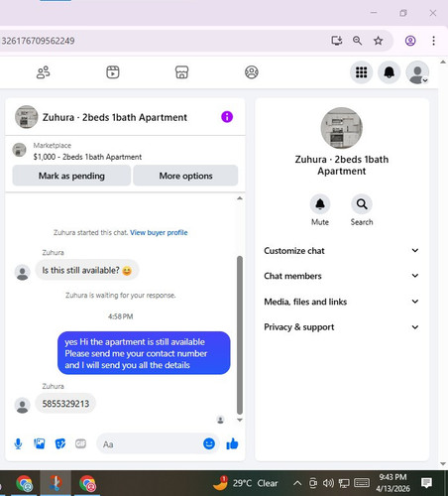This screenshot has width=448, height=496.
Task: Click the page scrollbar down arrow
Action: [x=443, y=463]
